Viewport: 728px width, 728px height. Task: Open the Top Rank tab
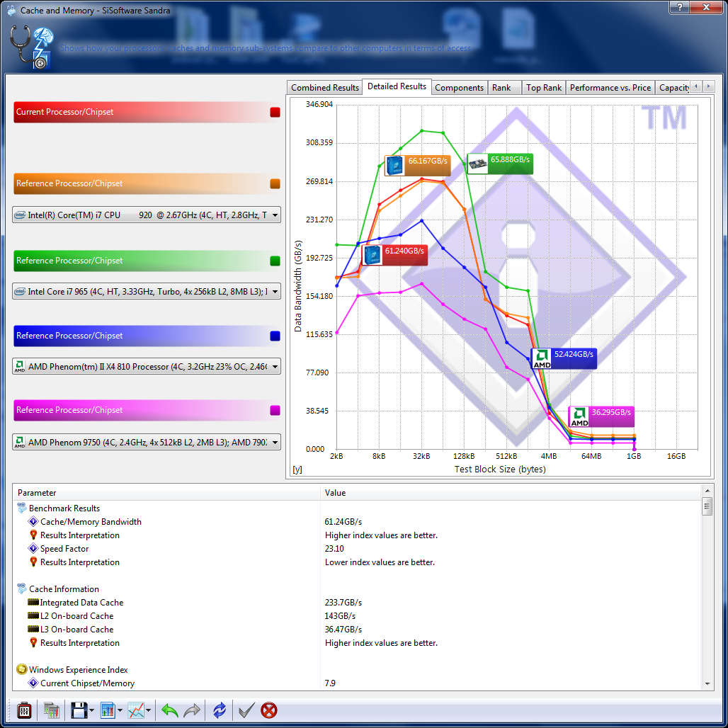coord(544,88)
